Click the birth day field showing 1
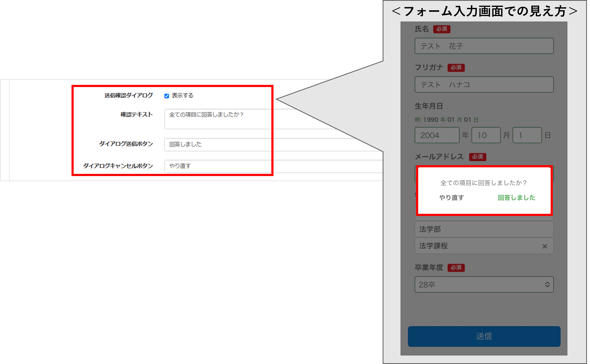Screen dimensions: 590x364 pos(527,135)
